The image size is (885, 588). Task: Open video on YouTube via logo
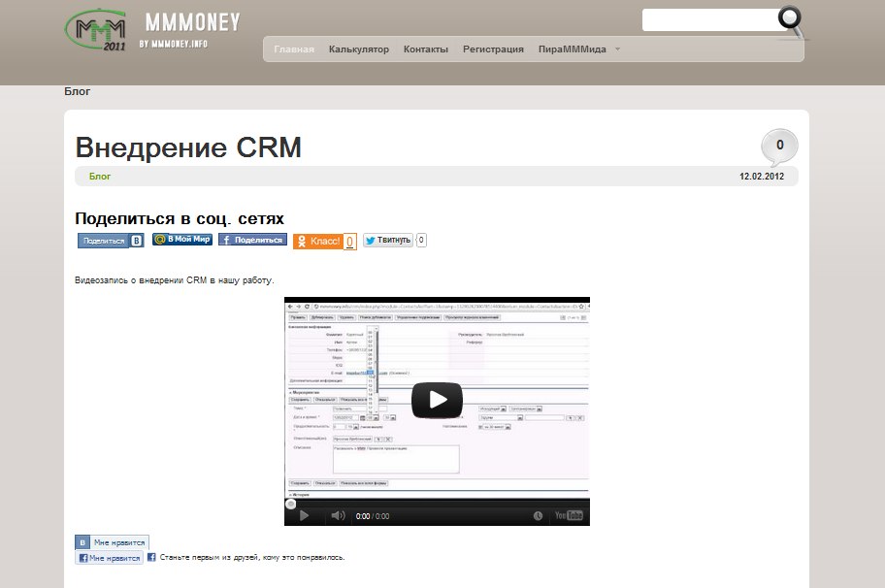569,515
